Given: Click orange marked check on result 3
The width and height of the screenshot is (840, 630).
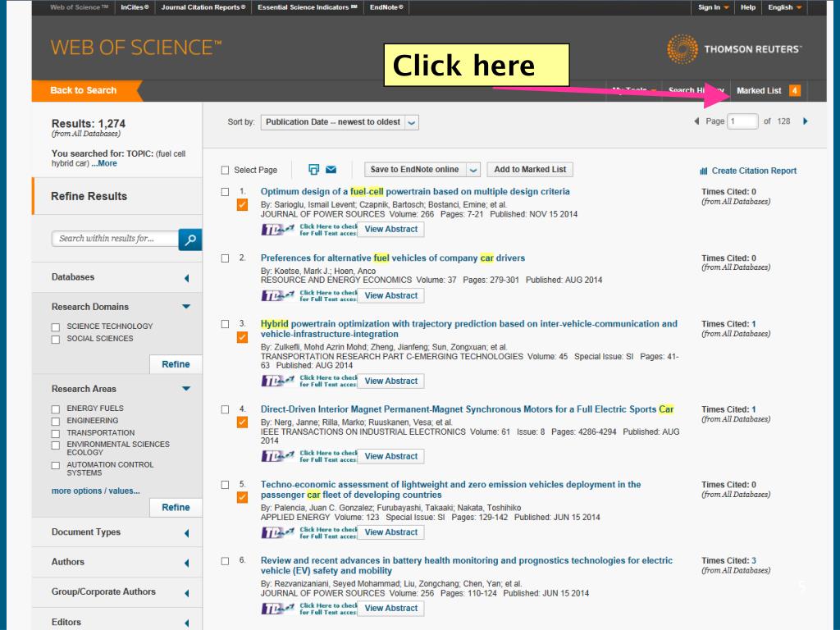Looking at the screenshot, I should tap(242, 337).
